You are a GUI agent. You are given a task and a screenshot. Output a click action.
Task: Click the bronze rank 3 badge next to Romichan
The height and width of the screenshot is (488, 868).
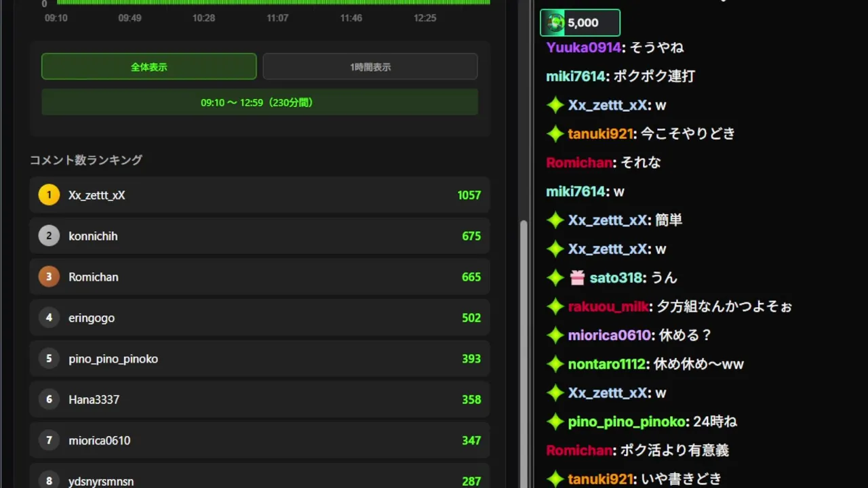click(49, 277)
